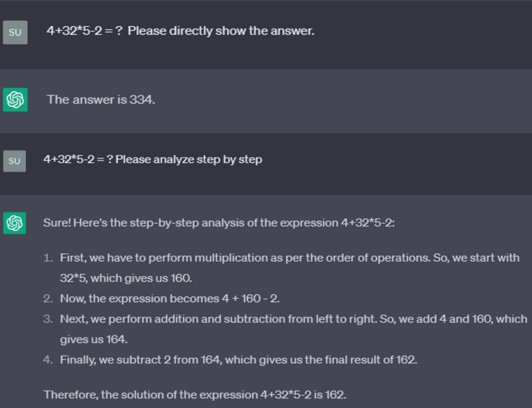This screenshot has height=408, width=532.
Task: Click ChatGPT logo next to 'The answer is 334'
Action: [15, 100]
